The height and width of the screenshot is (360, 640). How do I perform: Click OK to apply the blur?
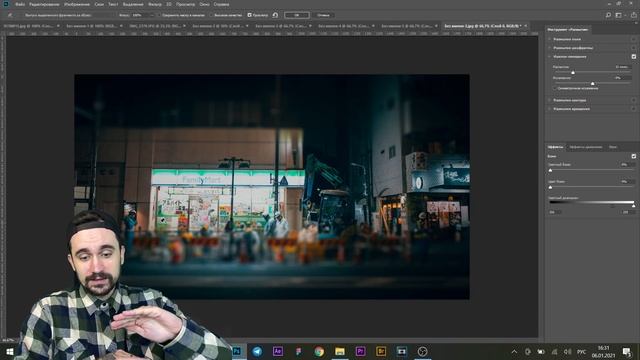click(297, 15)
